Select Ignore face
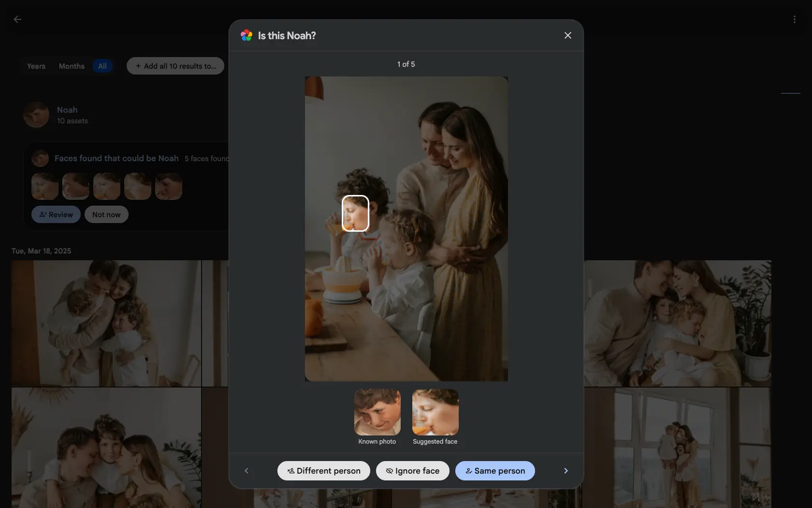 [x=413, y=471]
